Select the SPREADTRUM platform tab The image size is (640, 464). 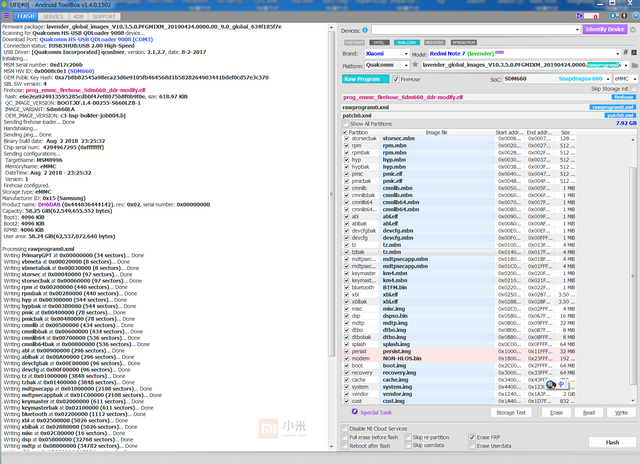(464, 42)
